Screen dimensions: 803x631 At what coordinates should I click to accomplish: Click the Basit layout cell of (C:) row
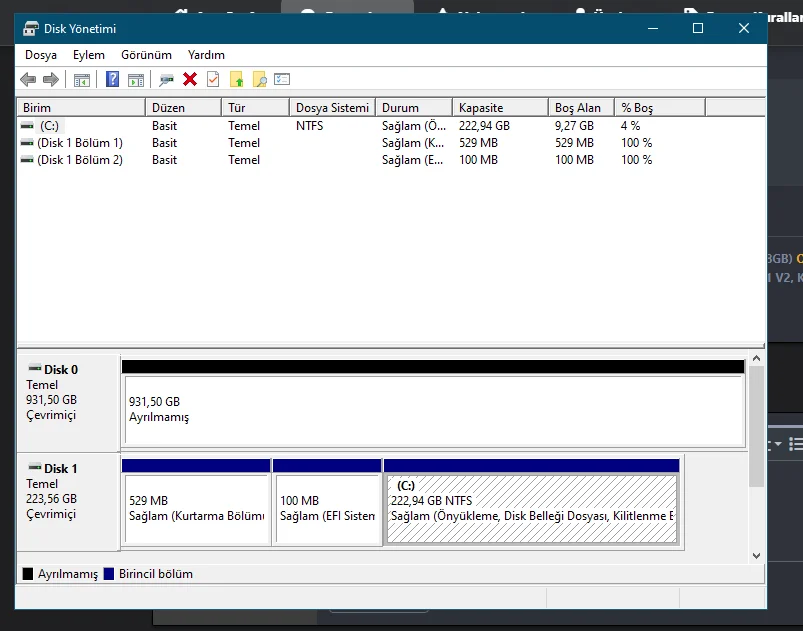(164, 125)
